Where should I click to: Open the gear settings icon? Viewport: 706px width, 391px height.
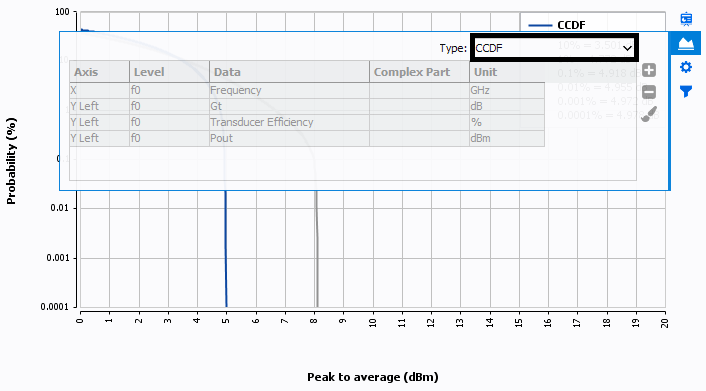click(x=686, y=68)
